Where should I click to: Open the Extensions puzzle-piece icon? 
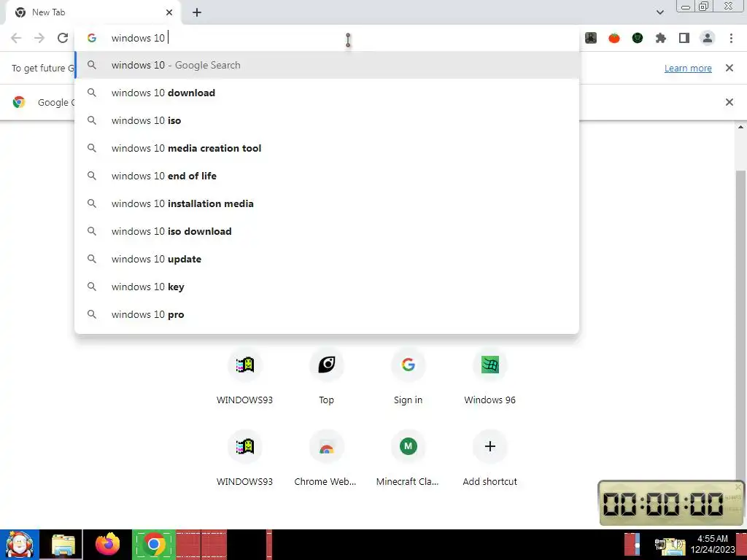(x=661, y=38)
